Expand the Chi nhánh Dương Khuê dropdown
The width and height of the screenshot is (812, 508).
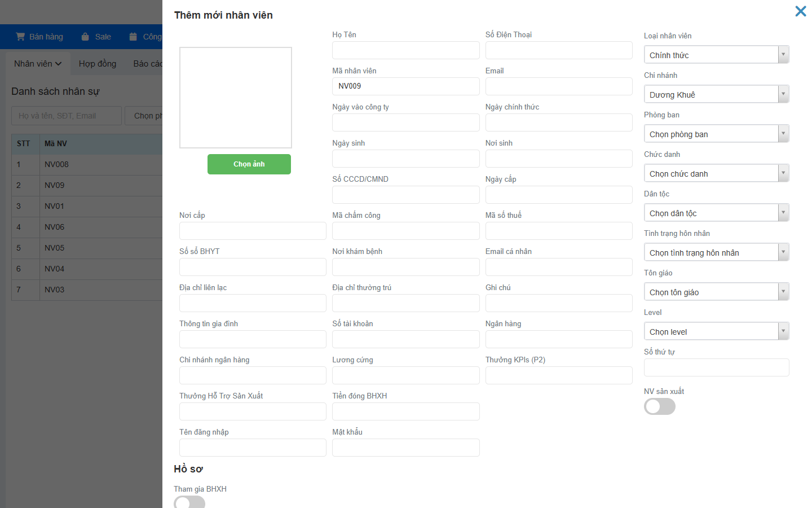click(716, 94)
